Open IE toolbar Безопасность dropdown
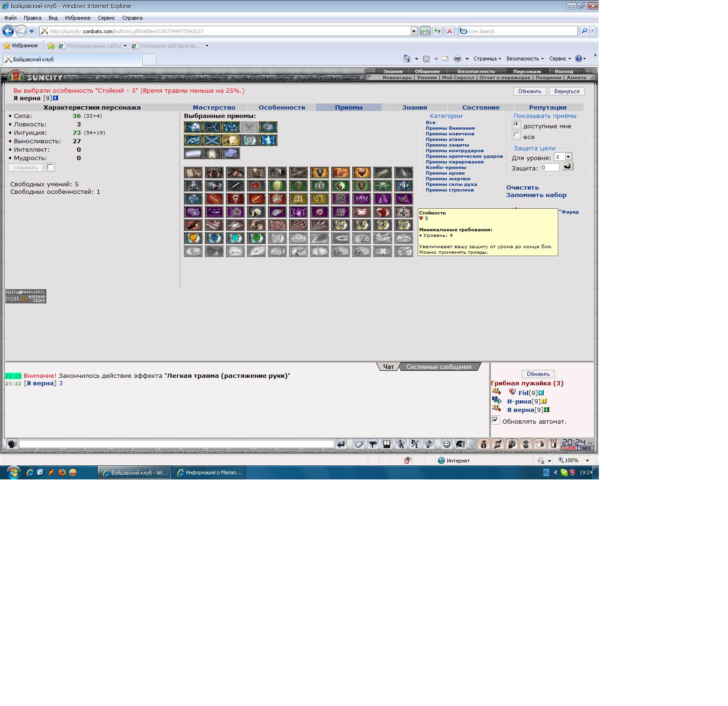The height and width of the screenshot is (706, 728). tap(525, 59)
